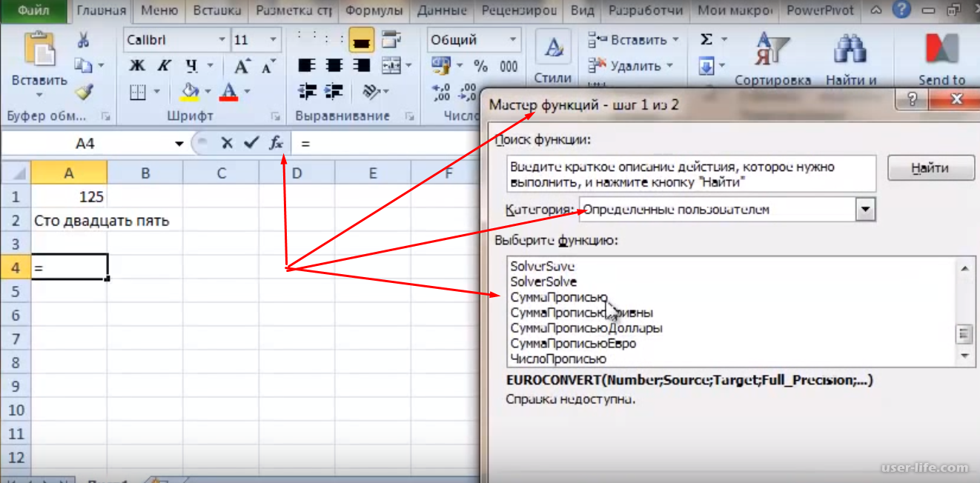Viewport: 980px width, 483px height.
Task: Click the Copy icon in clipboard group
Action: (x=84, y=66)
